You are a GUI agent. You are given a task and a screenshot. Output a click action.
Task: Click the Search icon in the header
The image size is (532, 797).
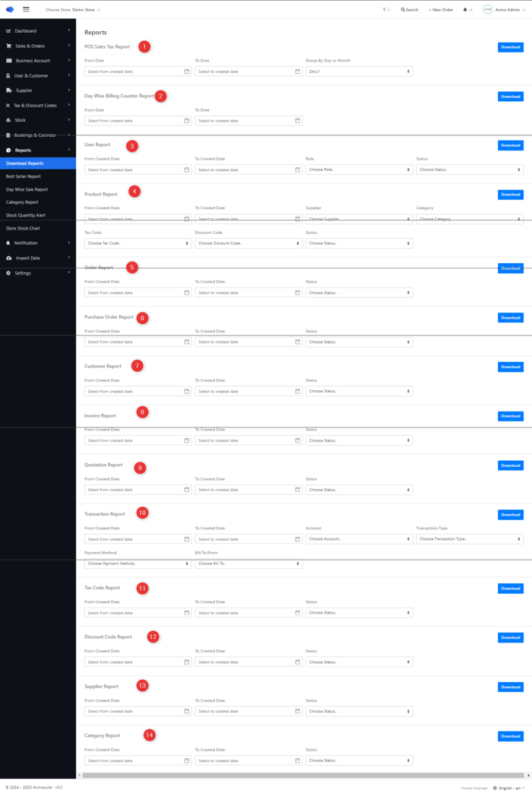pos(403,10)
